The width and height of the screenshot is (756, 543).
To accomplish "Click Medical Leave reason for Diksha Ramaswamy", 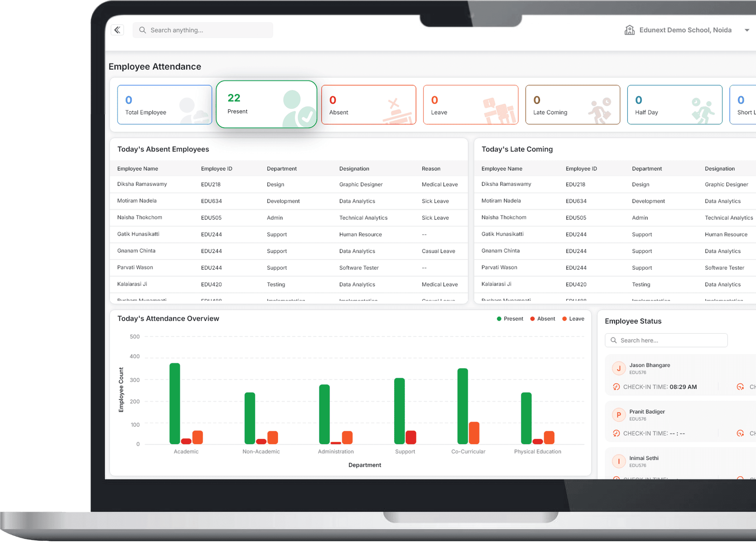I will pos(440,184).
